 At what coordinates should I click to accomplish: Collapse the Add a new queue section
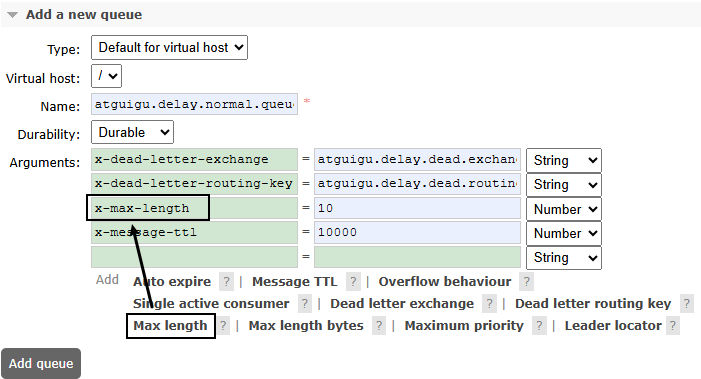tap(84, 15)
